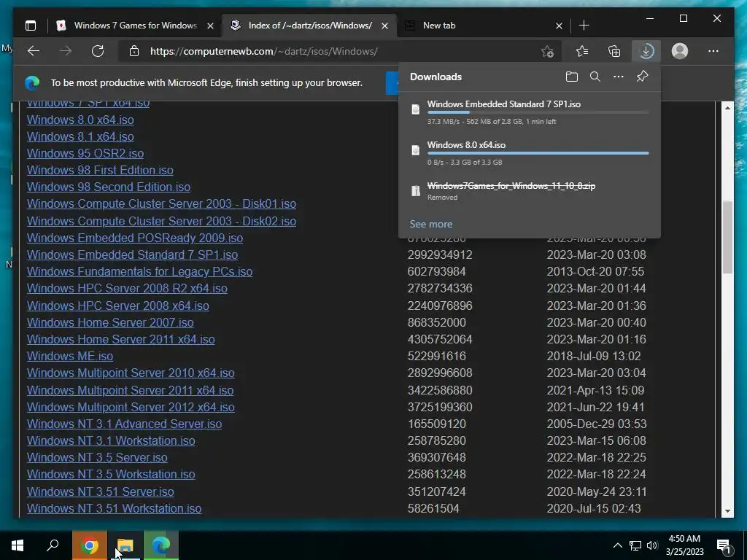The width and height of the screenshot is (747, 560).
Task: Open Windows HPC Server 2008 x64.iso link
Action: tap(117, 306)
